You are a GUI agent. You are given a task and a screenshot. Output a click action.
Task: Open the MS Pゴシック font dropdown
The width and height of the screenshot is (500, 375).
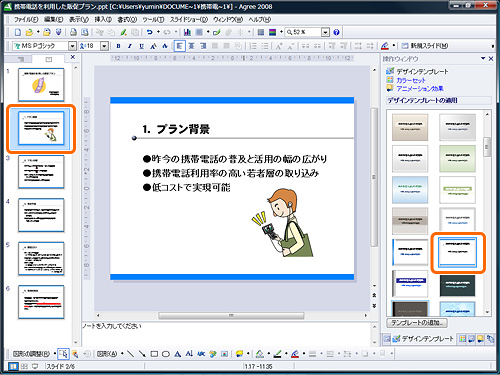click(x=72, y=46)
